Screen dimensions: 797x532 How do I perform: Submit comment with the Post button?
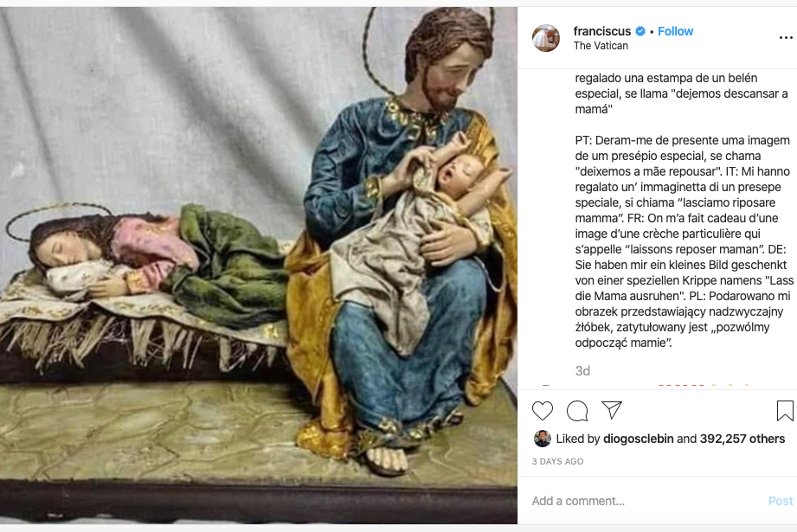(x=781, y=501)
